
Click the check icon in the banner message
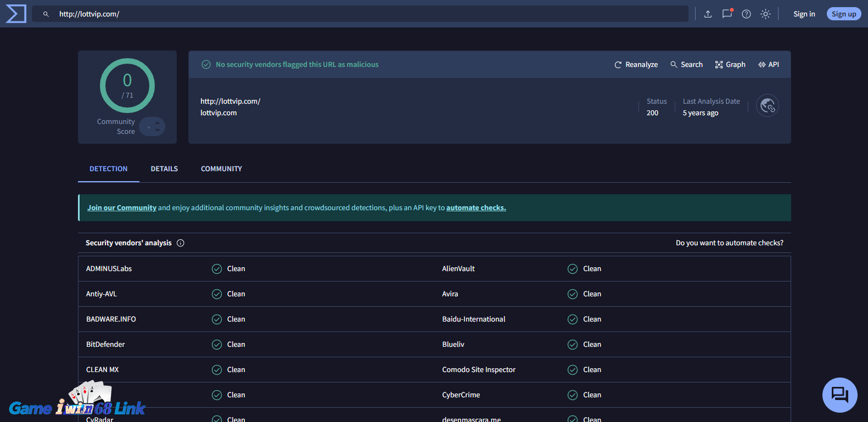tap(206, 65)
